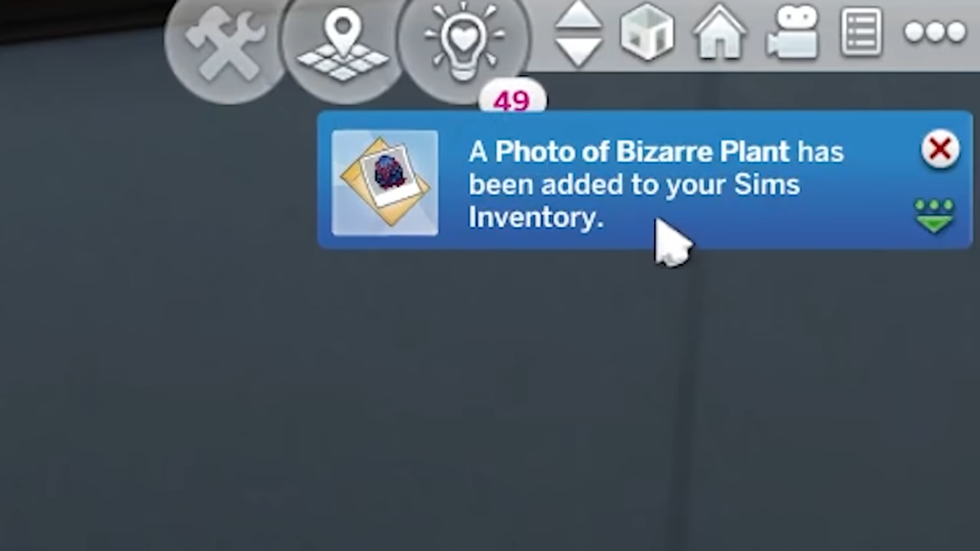Click the word Inventory in notification
980x551 pixels.
click(x=536, y=217)
